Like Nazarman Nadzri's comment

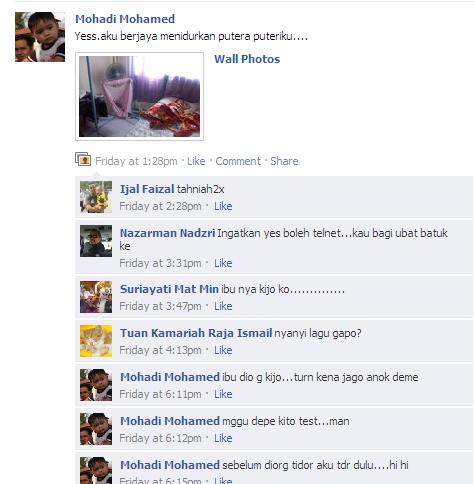point(223,263)
